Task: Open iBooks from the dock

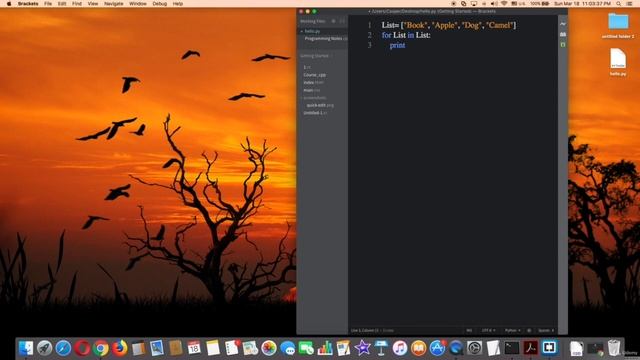Action: pyautogui.click(x=418, y=348)
